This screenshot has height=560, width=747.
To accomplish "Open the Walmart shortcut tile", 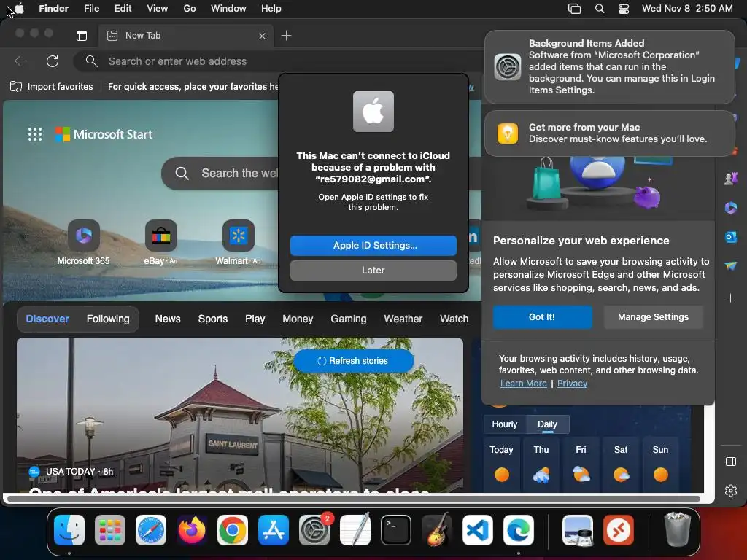I will (x=239, y=243).
